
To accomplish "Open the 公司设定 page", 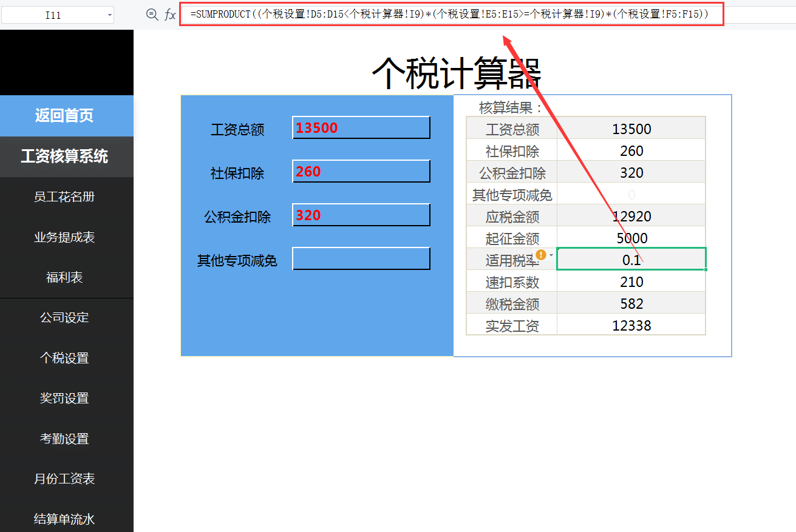I will [x=66, y=317].
